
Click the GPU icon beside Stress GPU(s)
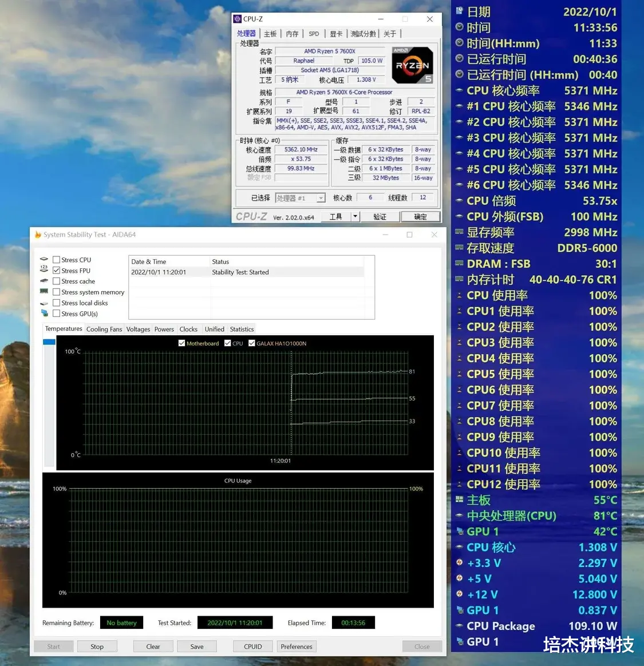44,314
